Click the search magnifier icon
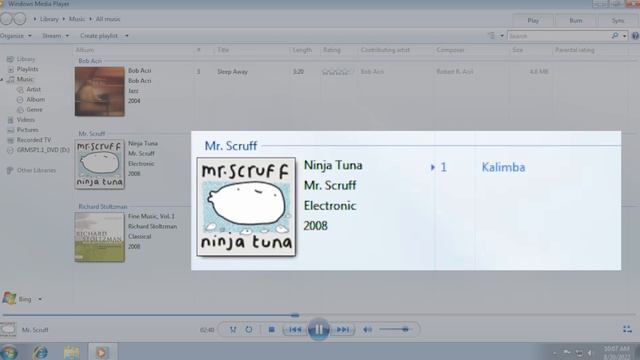The width and height of the screenshot is (640, 360). pyautogui.click(x=615, y=36)
